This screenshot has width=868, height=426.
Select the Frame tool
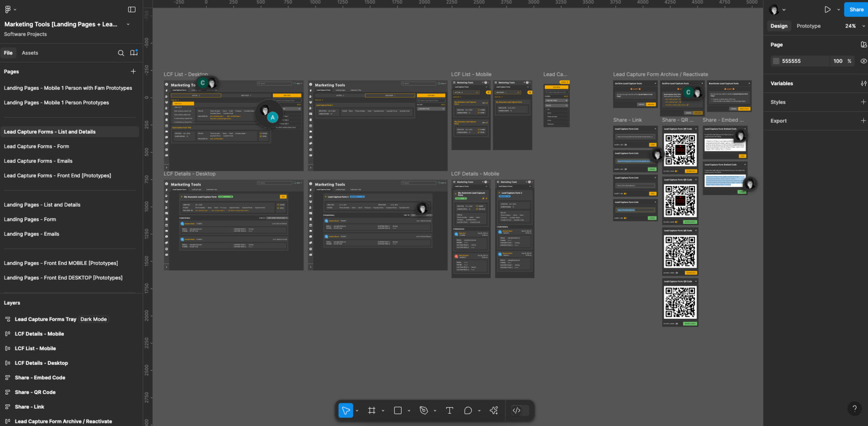point(372,410)
